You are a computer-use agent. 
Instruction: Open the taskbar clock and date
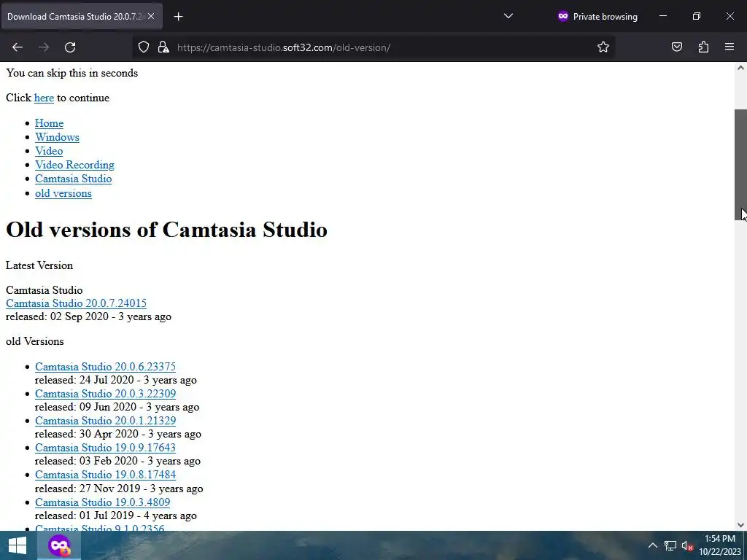pyautogui.click(x=720, y=545)
